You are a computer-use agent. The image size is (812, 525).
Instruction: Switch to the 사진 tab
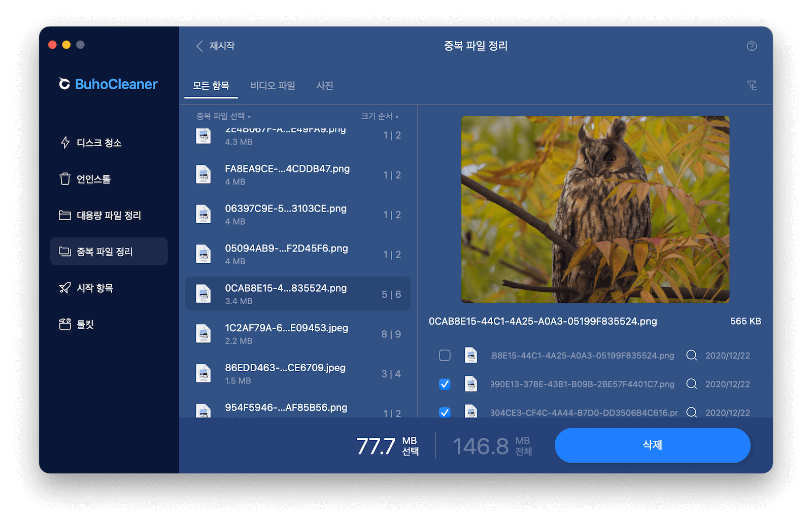(325, 86)
